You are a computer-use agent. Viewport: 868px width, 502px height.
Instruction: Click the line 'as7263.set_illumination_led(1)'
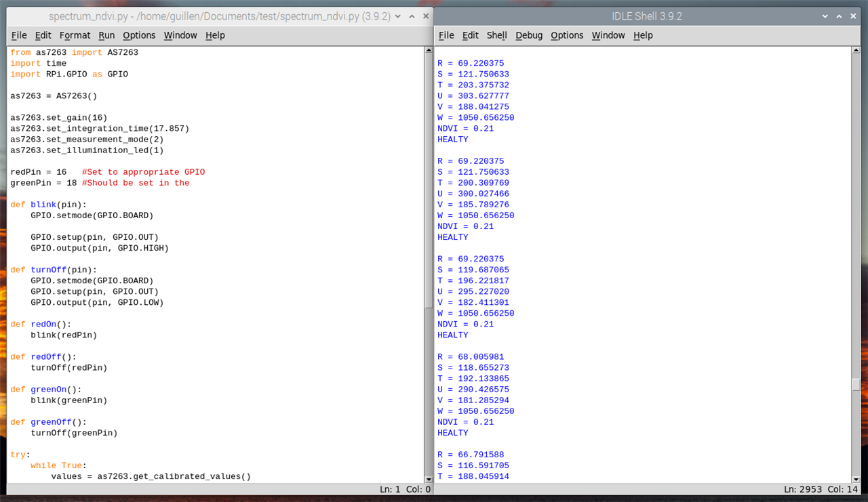click(87, 150)
